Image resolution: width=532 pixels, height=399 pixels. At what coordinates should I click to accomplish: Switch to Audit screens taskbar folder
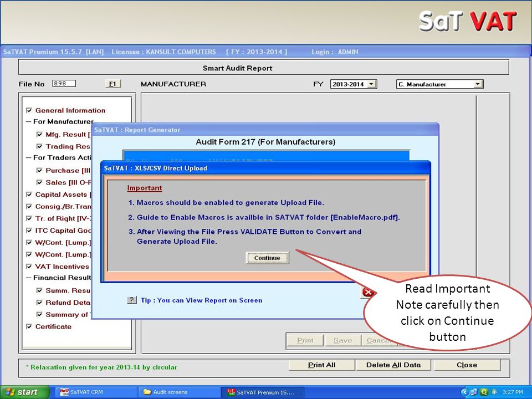click(179, 392)
